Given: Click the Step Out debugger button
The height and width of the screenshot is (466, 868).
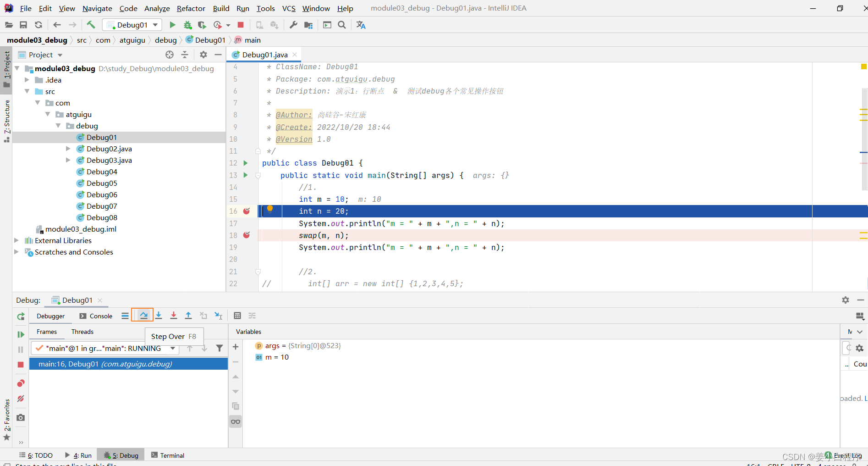Looking at the screenshot, I should tap(188, 316).
